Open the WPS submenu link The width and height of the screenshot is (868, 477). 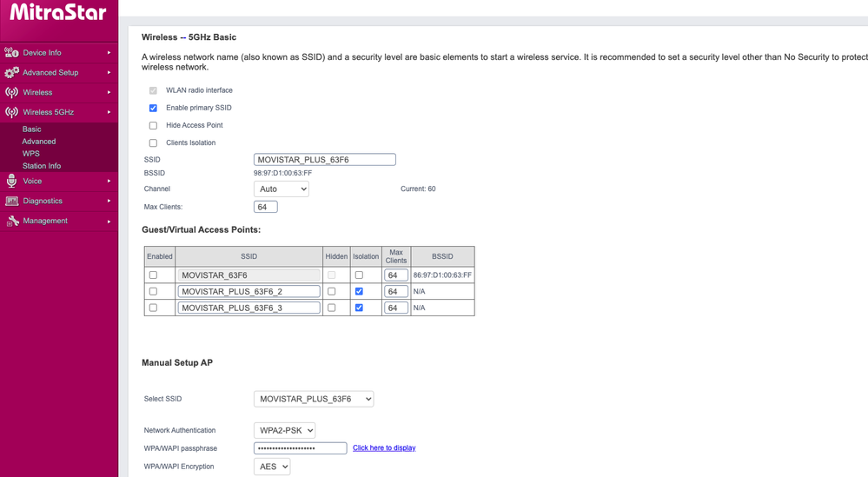pyautogui.click(x=30, y=153)
